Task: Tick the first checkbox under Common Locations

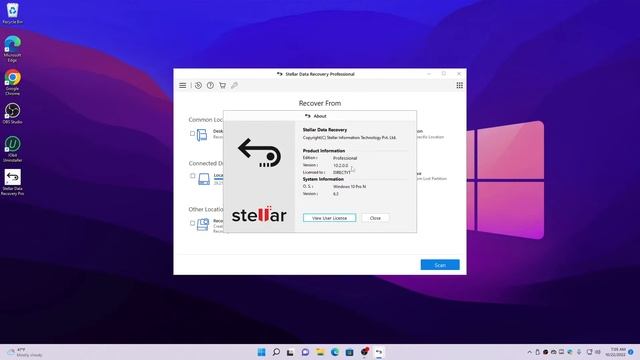Action: click(192, 133)
